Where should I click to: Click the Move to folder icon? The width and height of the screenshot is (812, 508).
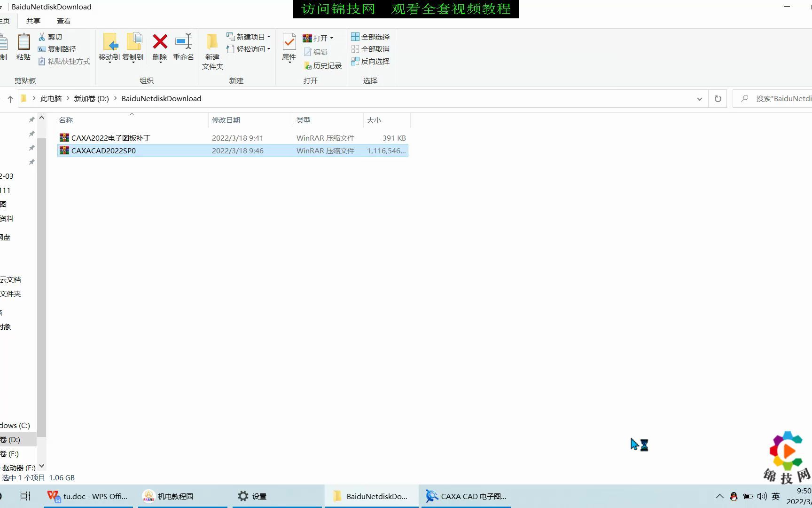point(110,42)
